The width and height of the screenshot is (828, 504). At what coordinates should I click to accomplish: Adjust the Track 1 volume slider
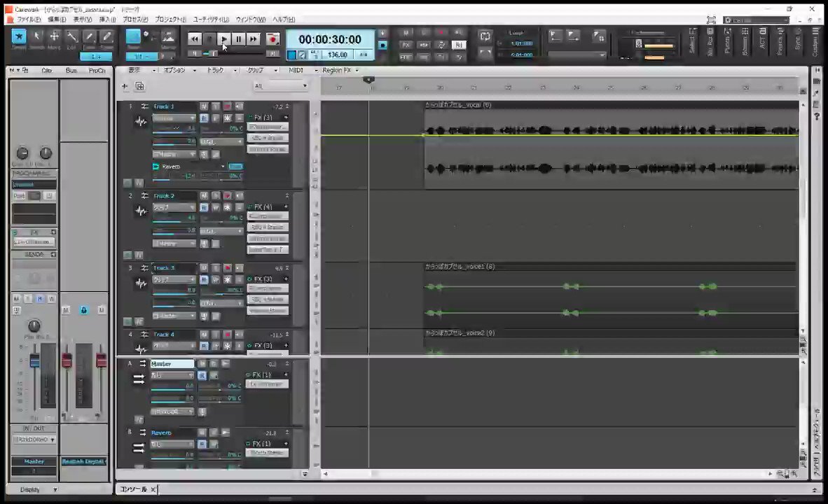tap(174, 128)
